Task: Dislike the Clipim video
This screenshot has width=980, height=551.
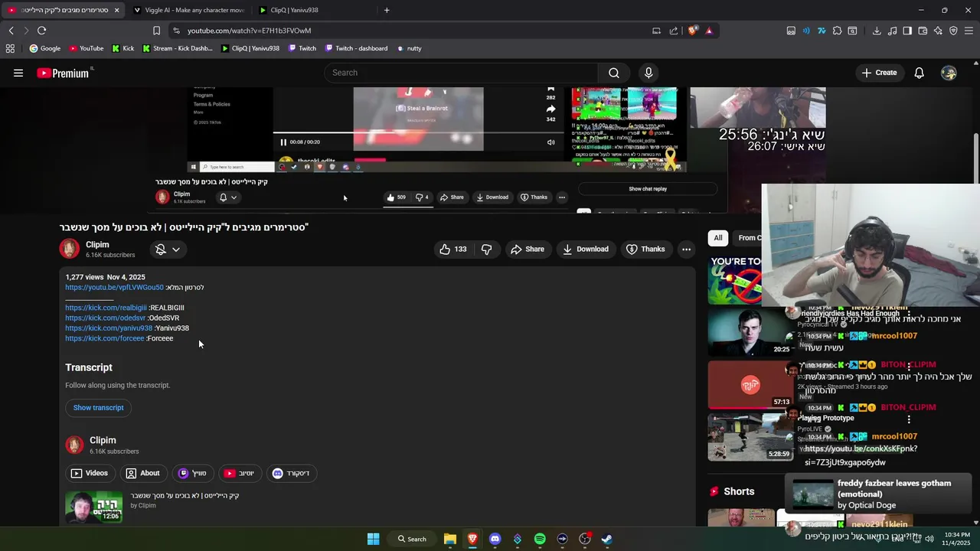Action: click(x=487, y=249)
